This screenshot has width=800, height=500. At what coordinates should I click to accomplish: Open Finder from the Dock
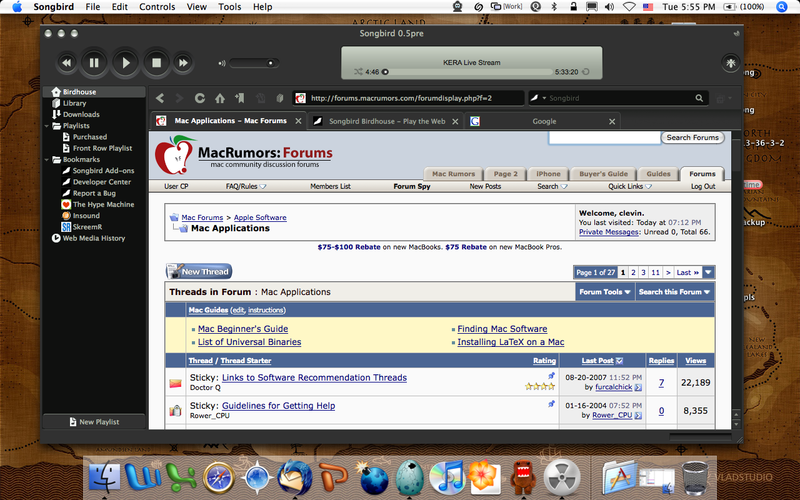104,477
